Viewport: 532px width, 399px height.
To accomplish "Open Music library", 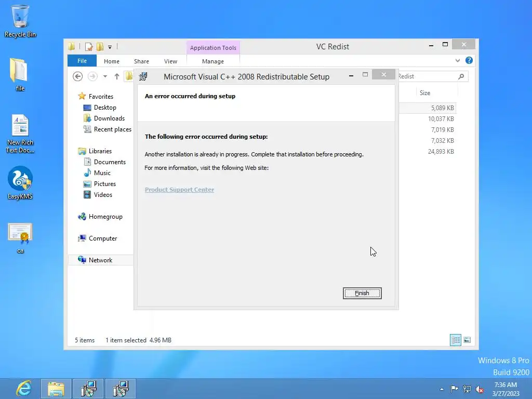I will point(102,172).
